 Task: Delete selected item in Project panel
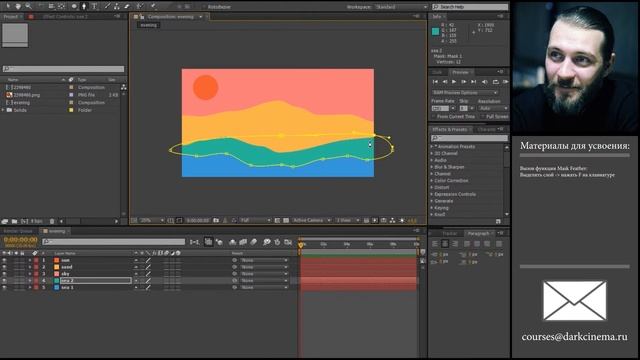point(52,221)
